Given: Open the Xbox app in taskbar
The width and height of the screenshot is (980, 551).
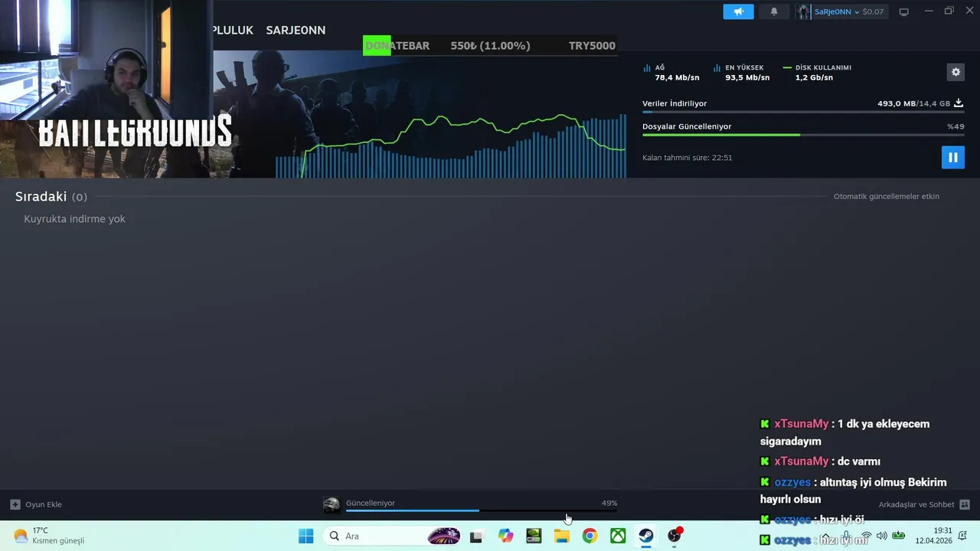Looking at the screenshot, I should (x=618, y=536).
